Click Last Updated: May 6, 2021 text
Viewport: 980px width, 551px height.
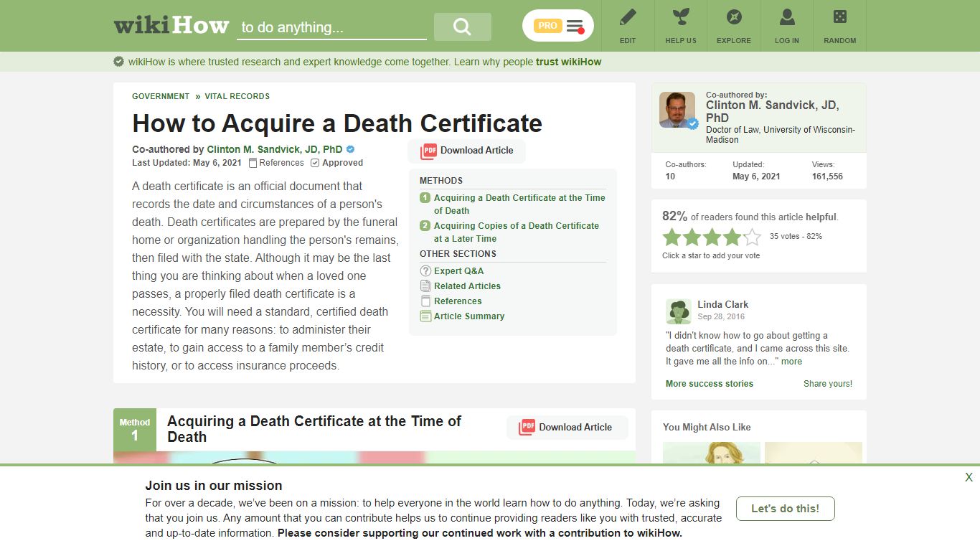tap(187, 163)
